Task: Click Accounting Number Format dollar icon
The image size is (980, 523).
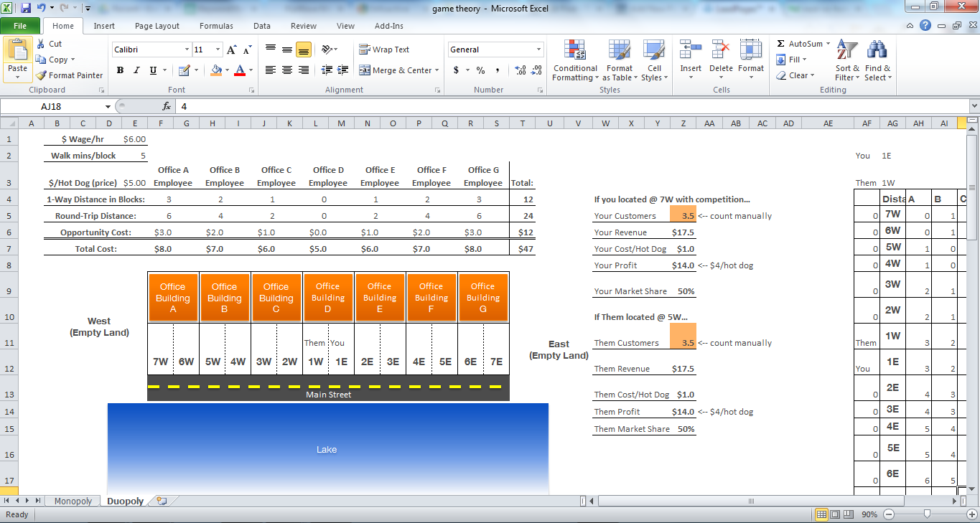Action: pos(457,70)
